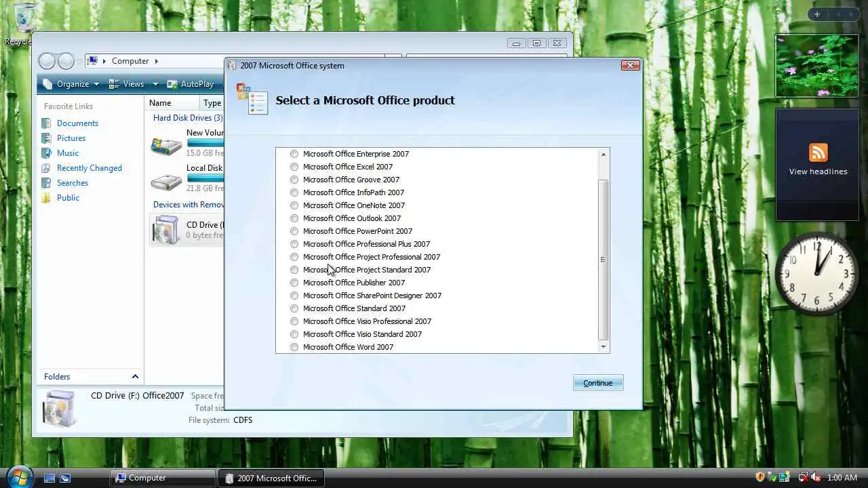Select the CD Drive icon in the file list
868x488 pixels.
[166, 230]
